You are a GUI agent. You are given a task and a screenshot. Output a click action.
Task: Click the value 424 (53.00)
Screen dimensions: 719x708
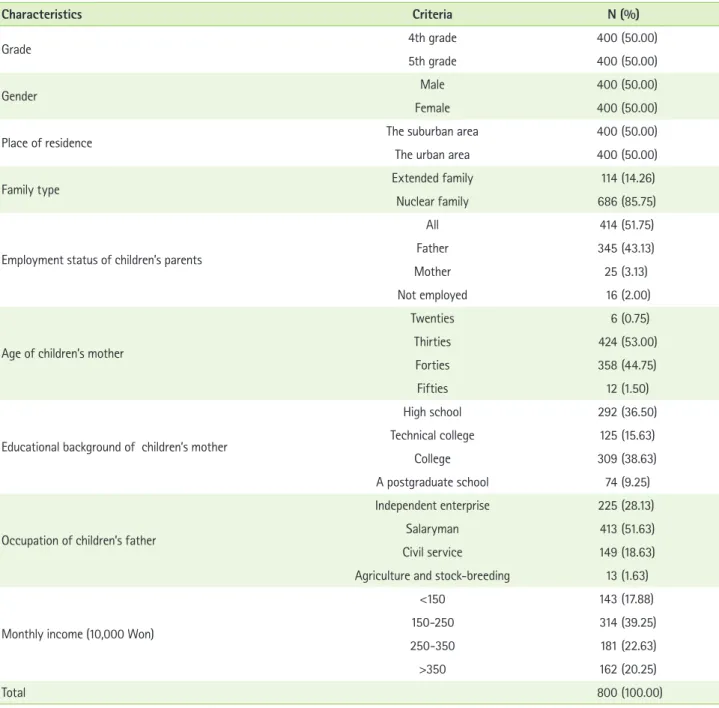[627, 342]
